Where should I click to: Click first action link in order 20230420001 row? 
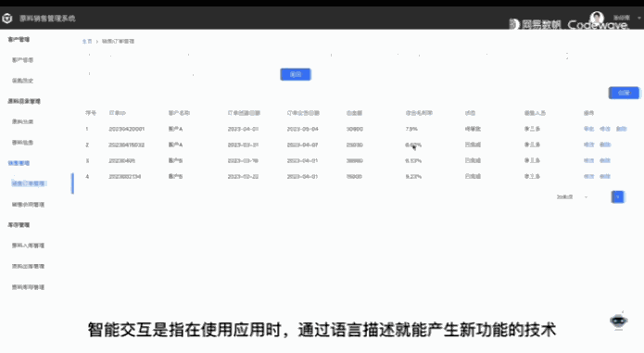pos(588,129)
